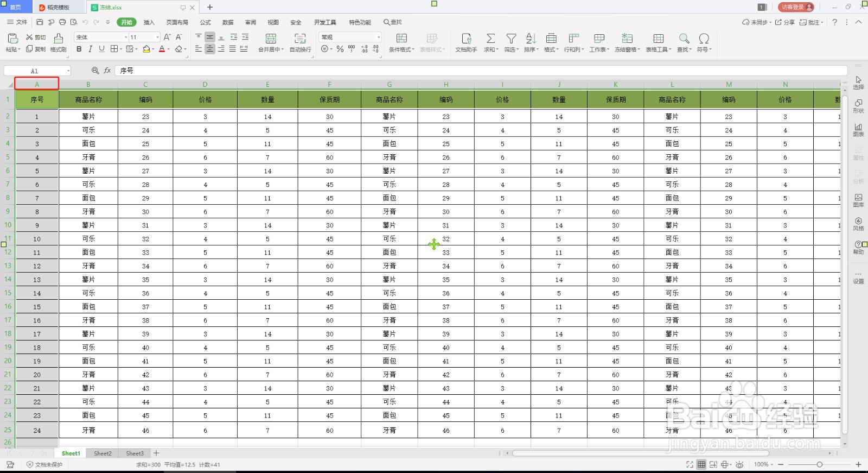Click the Wrap Text (自动换行) icon
The width and height of the screenshot is (868, 473).
point(300,39)
